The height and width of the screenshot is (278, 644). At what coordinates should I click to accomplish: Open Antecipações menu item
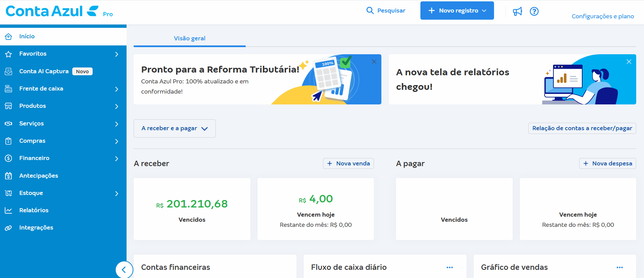click(x=63, y=176)
